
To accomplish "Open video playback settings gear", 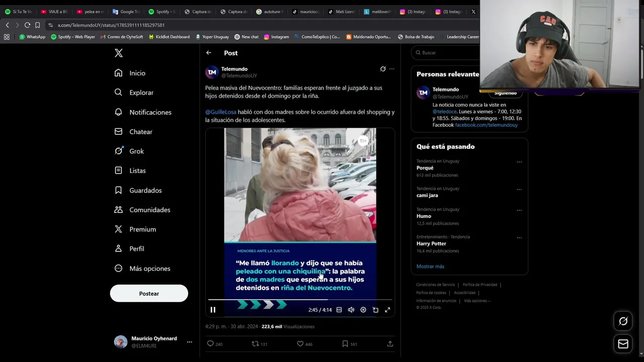I will coord(363,310).
